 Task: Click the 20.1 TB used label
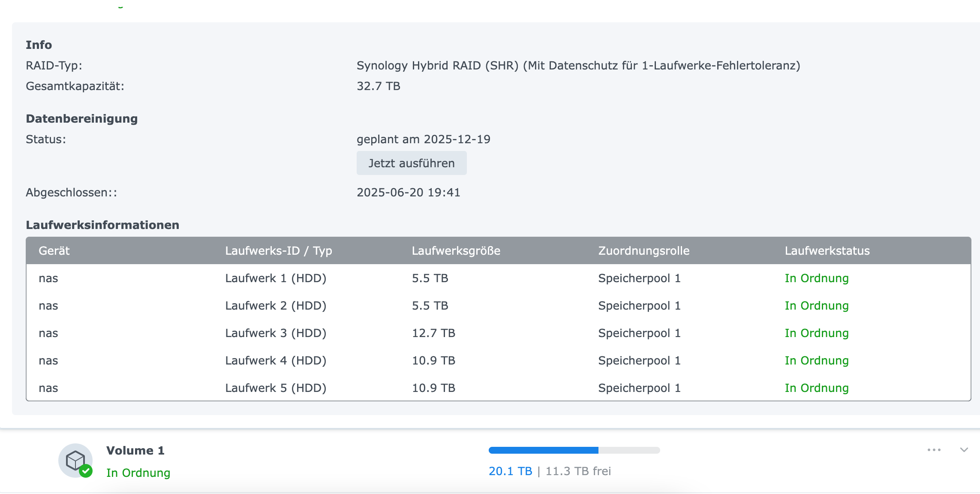[510, 471]
